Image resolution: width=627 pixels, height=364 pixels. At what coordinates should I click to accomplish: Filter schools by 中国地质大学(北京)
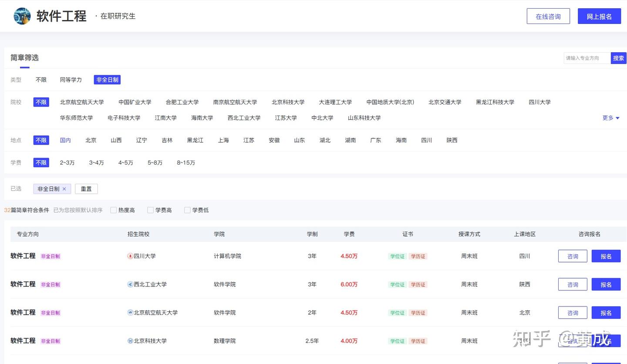pyautogui.click(x=390, y=102)
